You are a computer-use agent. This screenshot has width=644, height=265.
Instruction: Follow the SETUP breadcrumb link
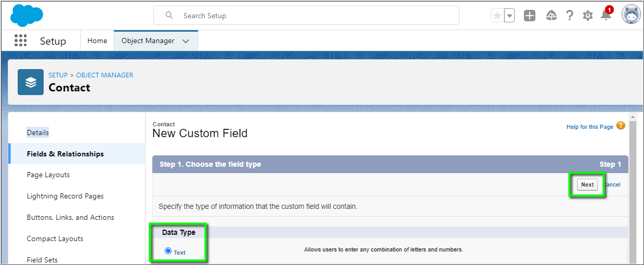[58, 75]
